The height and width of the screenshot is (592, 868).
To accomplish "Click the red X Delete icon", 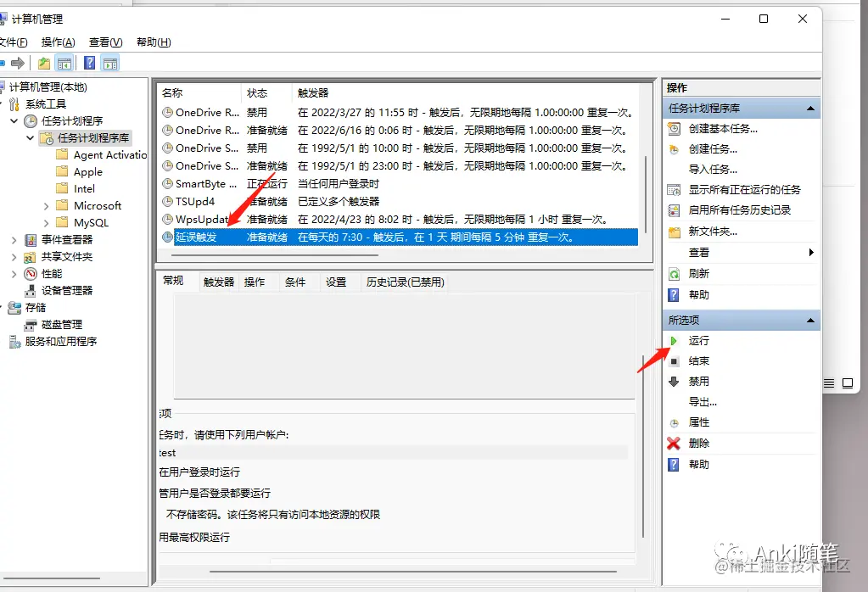I will coord(674,444).
